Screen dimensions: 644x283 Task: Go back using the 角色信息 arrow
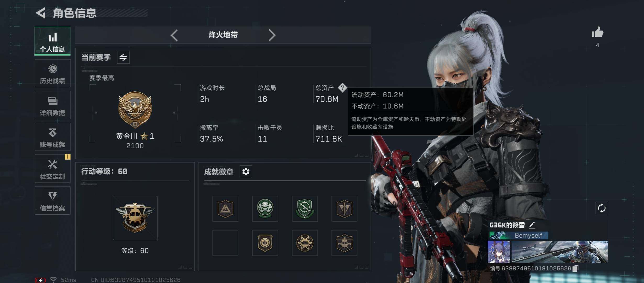(41, 13)
